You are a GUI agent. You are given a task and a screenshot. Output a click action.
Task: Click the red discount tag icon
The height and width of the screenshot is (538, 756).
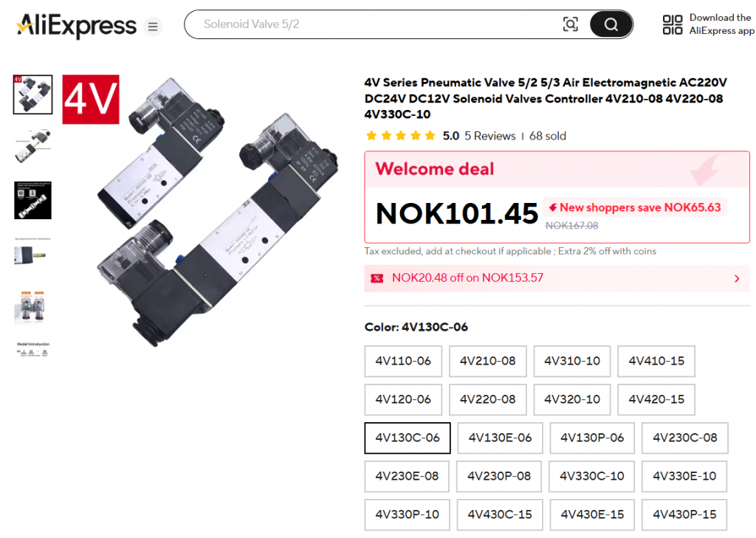click(377, 278)
